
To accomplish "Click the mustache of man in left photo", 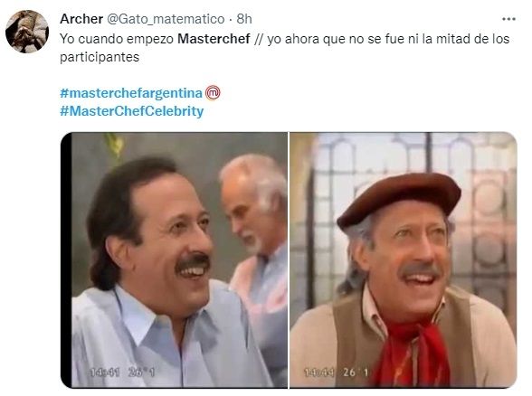I will tap(192, 262).
